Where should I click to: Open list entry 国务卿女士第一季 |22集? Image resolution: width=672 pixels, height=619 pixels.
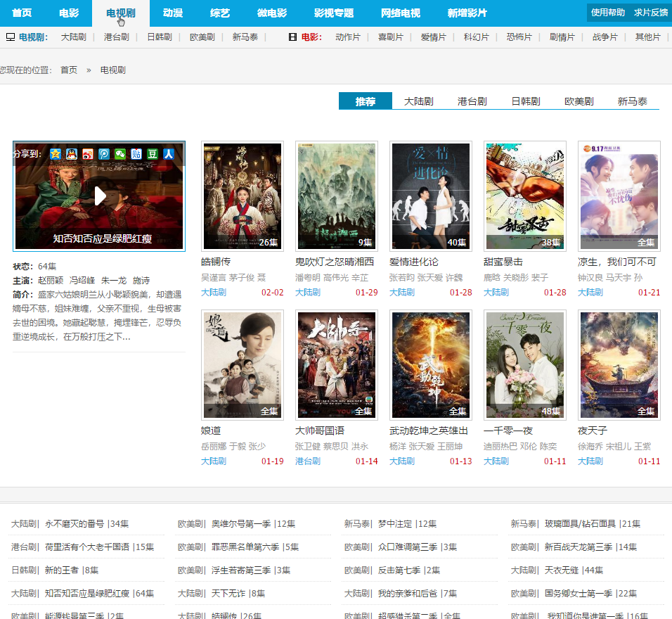pos(590,593)
